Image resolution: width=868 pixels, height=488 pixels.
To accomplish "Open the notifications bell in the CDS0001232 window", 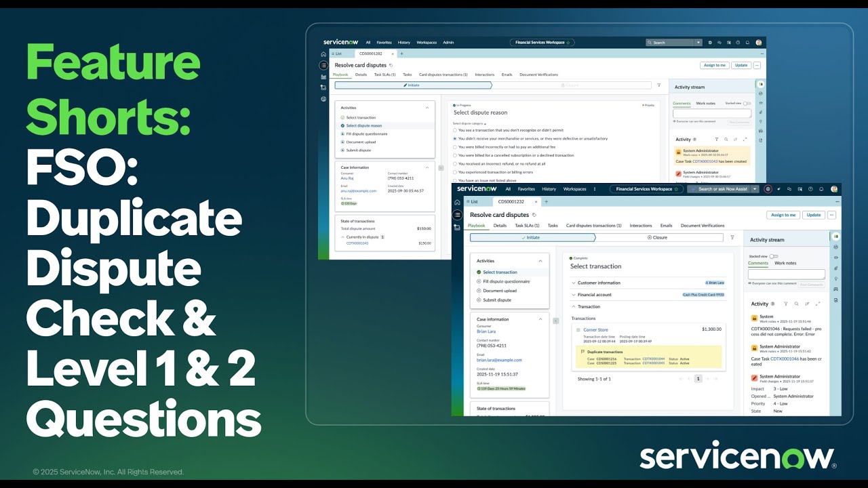I will pyautogui.click(x=821, y=189).
